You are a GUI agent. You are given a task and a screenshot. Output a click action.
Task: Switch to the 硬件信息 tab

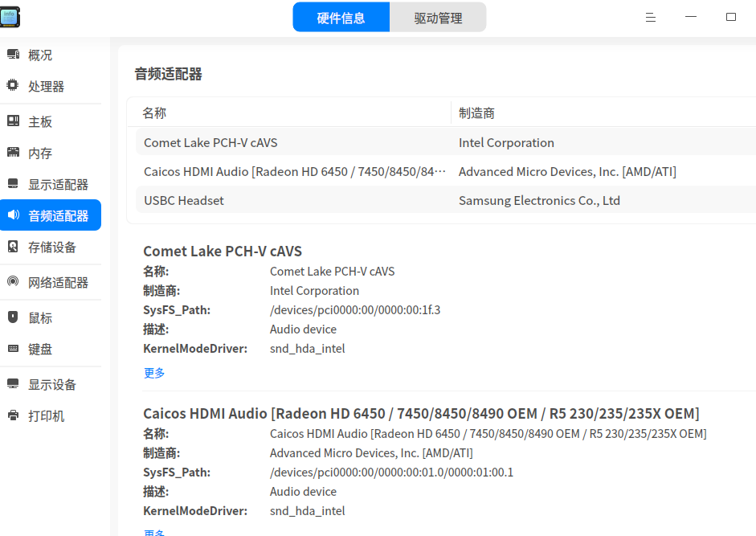point(341,18)
